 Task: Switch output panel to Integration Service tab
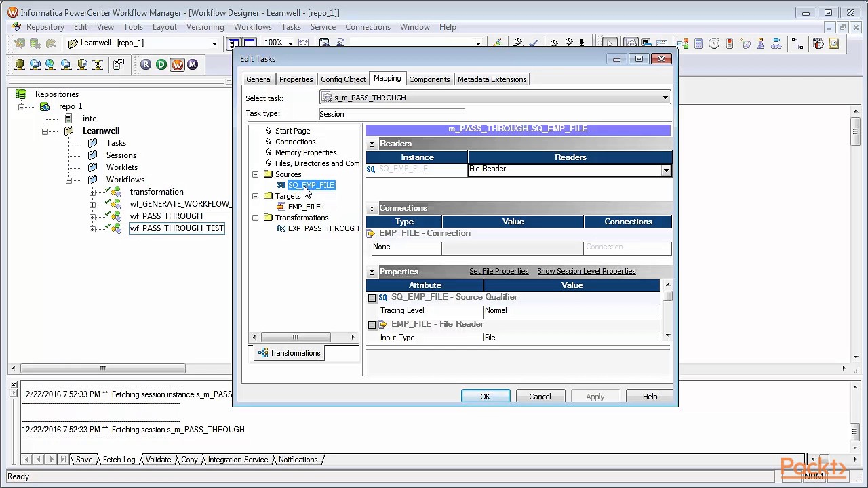pos(238,460)
